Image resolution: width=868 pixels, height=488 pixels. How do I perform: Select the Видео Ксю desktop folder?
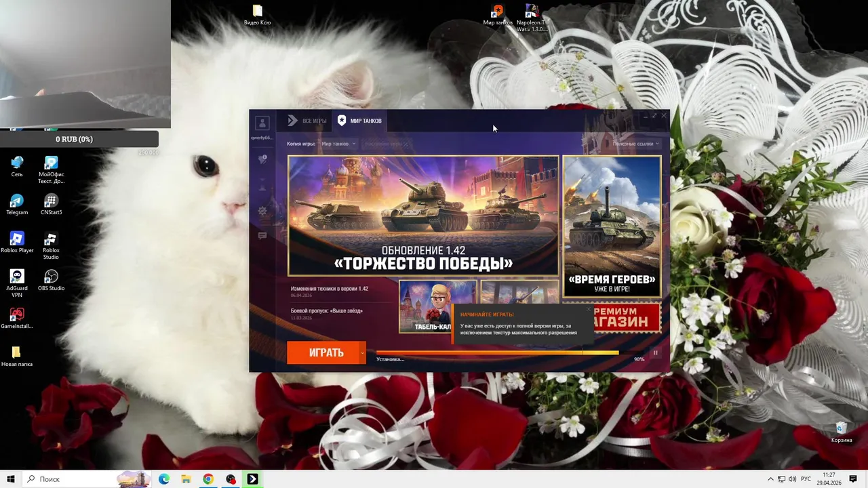pos(257,15)
